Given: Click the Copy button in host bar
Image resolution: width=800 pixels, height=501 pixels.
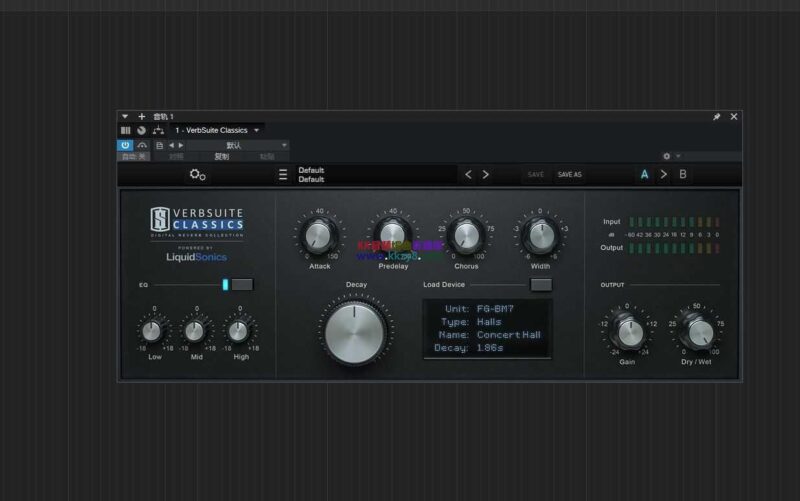Looking at the screenshot, I should [x=221, y=157].
